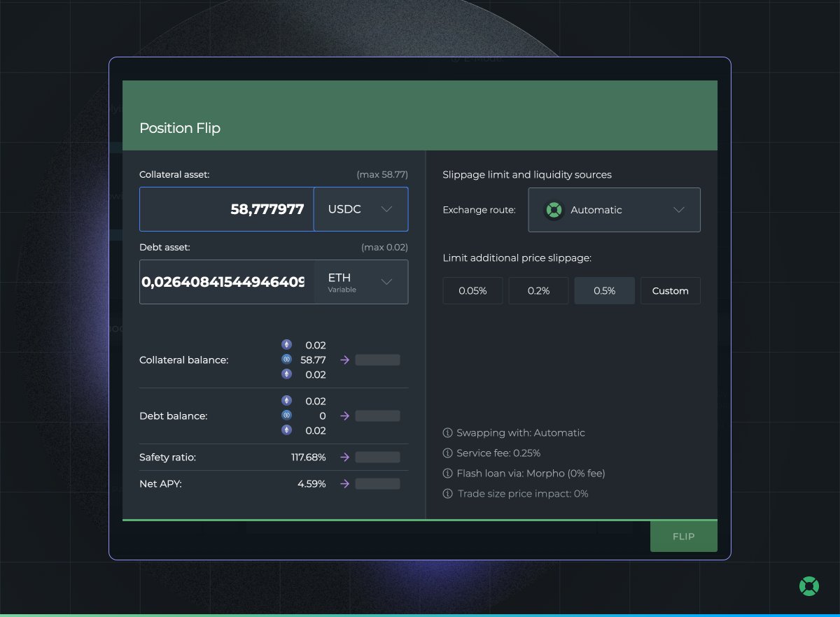Expand the Automatic exchange route dropdown
Image resolution: width=840 pixels, height=617 pixels.
click(x=614, y=210)
